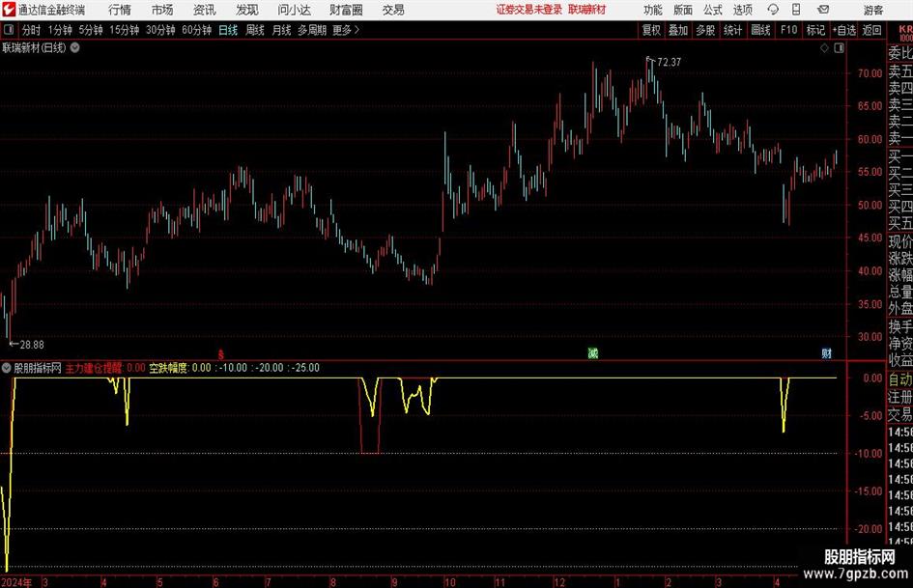Click the 通达信 red logo icon
The image size is (913, 588).
pos(9,10)
